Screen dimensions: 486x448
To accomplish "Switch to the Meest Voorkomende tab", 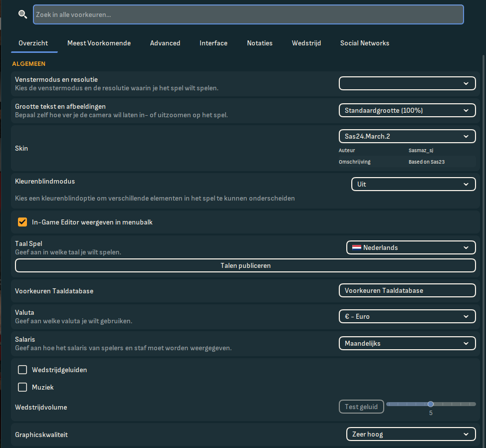I will click(99, 43).
